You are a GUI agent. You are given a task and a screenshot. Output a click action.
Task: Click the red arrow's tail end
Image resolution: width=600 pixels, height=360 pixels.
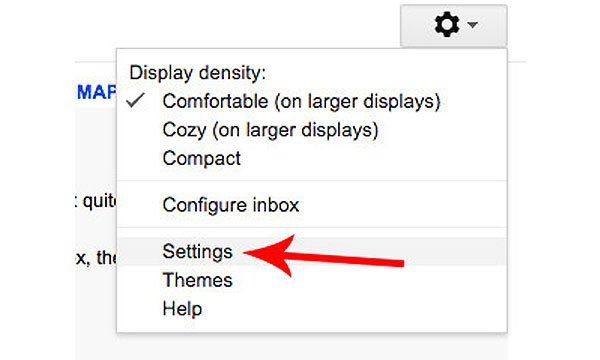396,263
